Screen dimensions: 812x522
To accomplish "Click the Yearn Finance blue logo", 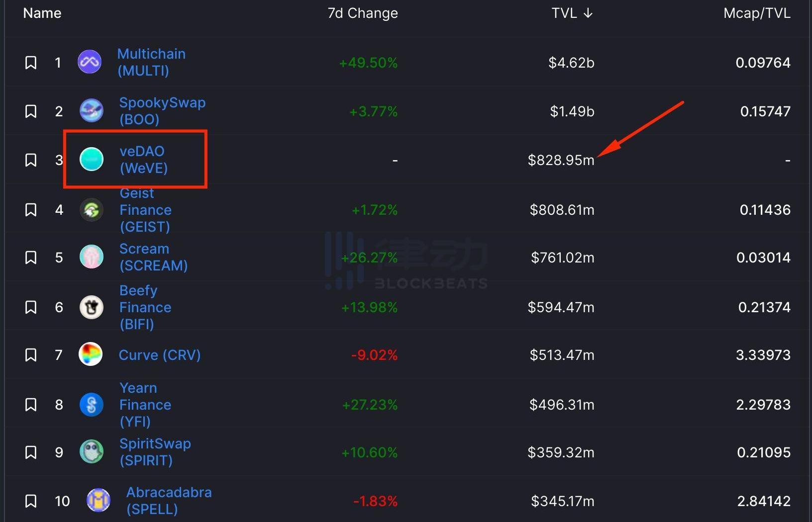I will [92, 405].
